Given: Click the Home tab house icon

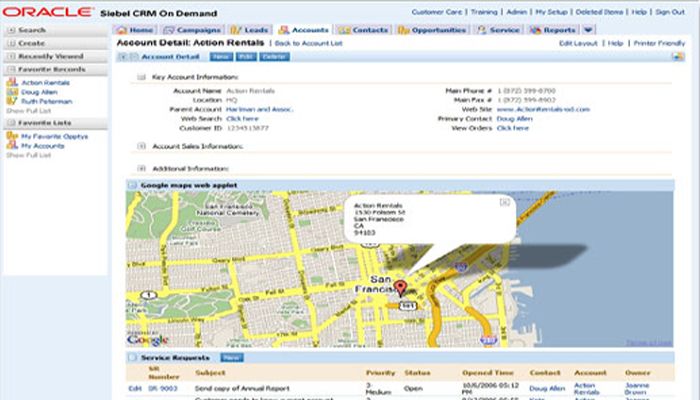Looking at the screenshot, I should point(121,30).
